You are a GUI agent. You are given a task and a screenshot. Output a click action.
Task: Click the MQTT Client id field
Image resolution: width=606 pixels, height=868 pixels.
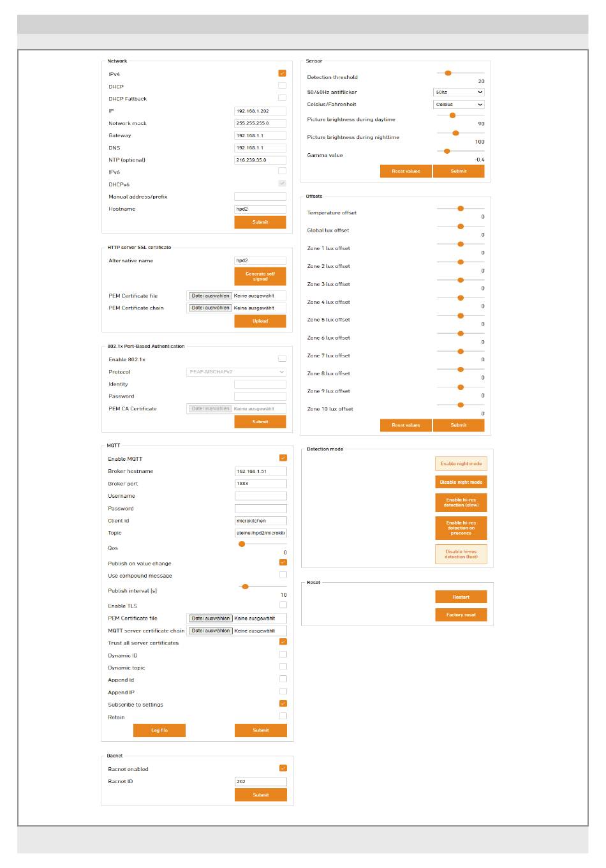(x=261, y=521)
